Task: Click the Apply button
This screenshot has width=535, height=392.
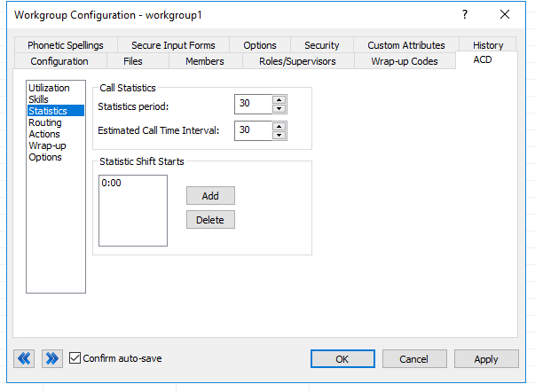Action: [486, 359]
